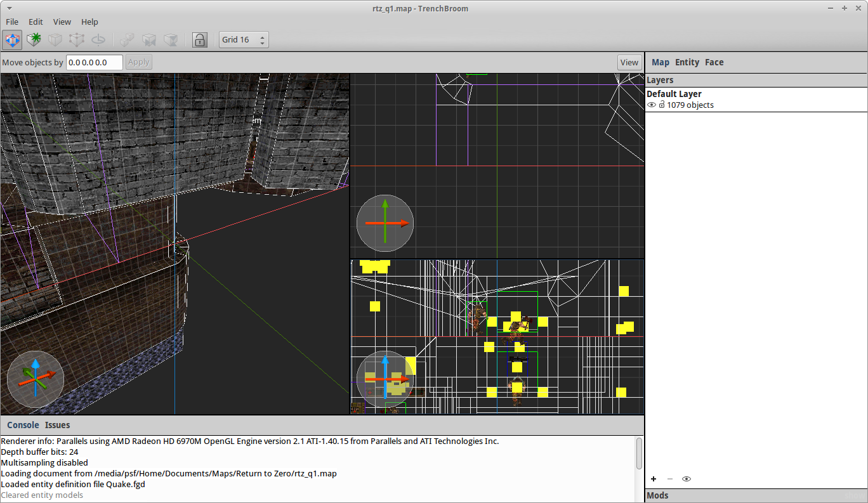Open the Edit menu
The image size is (868, 503).
[x=36, y=22]
